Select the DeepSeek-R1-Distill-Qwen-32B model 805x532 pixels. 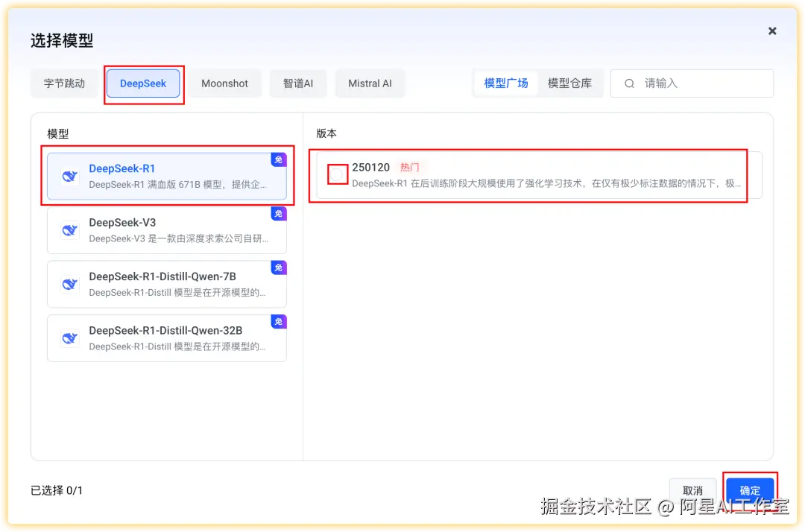(x=167, y=338)
